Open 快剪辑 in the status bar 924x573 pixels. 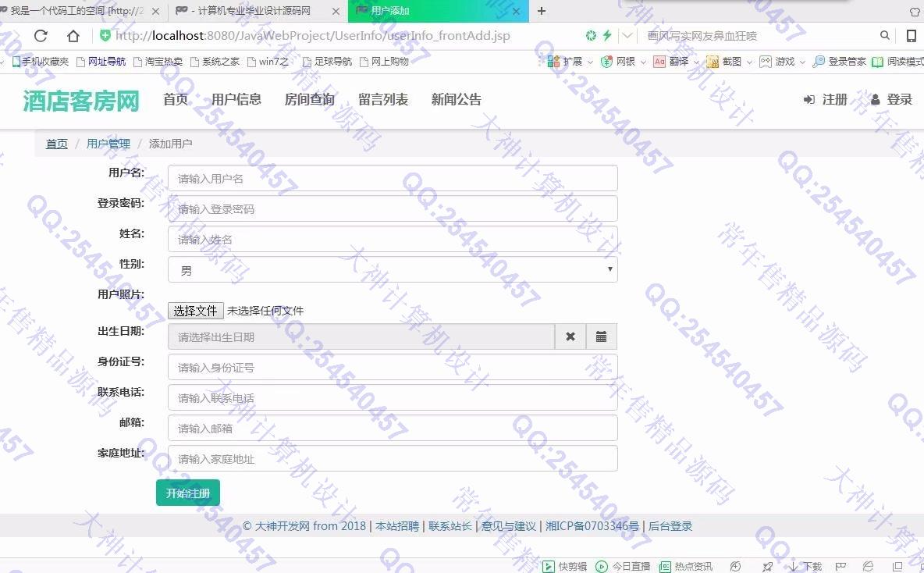(564, 566)
